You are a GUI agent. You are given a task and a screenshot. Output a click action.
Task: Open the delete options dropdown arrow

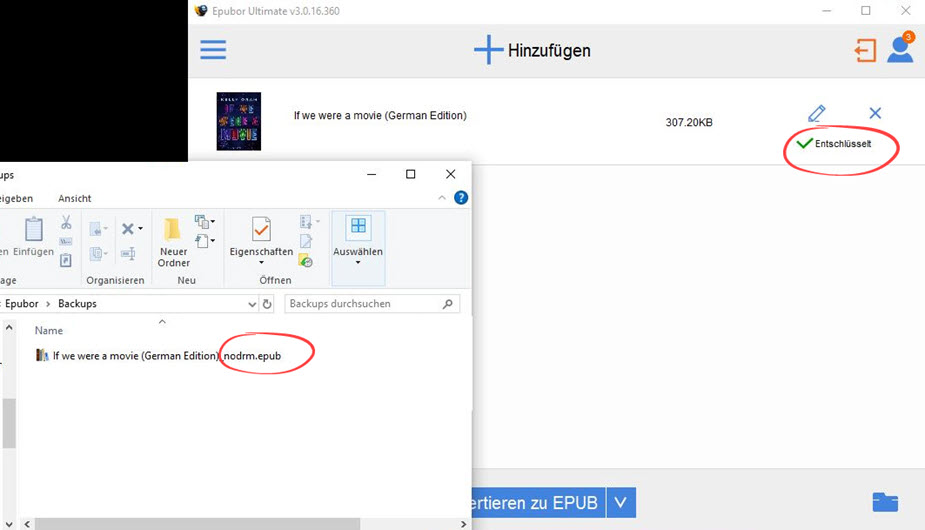(140, 229)
